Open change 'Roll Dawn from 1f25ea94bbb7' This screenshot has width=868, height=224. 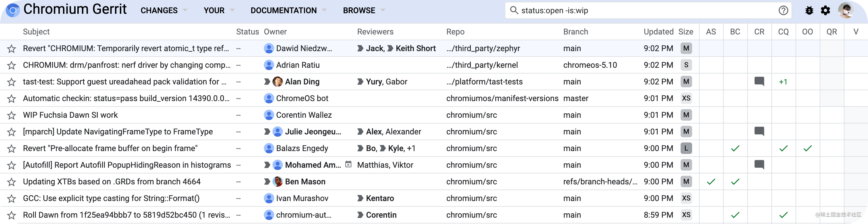(126, 215)
